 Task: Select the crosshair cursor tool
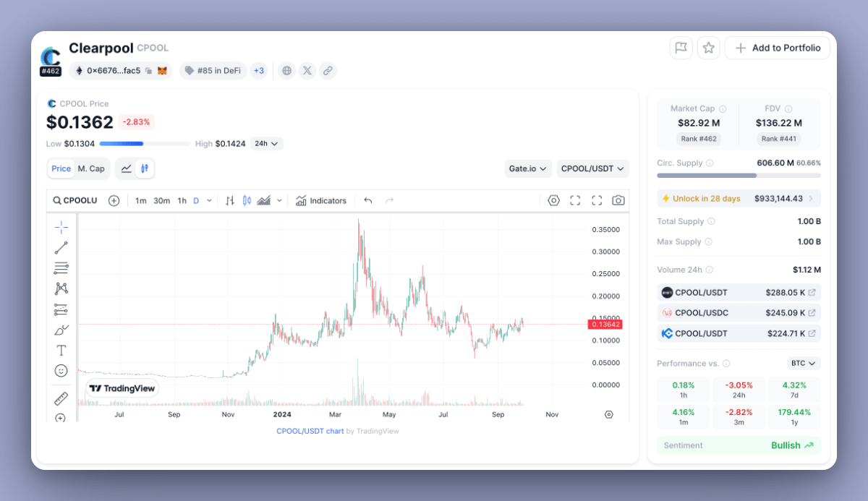[x=61, y=227]
